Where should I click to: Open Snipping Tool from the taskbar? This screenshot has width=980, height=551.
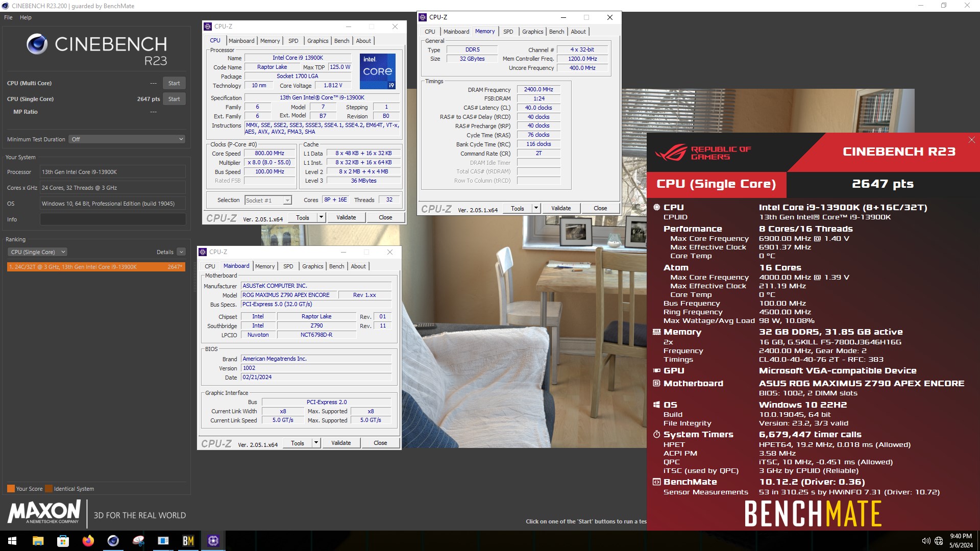[x=138, y=541]
